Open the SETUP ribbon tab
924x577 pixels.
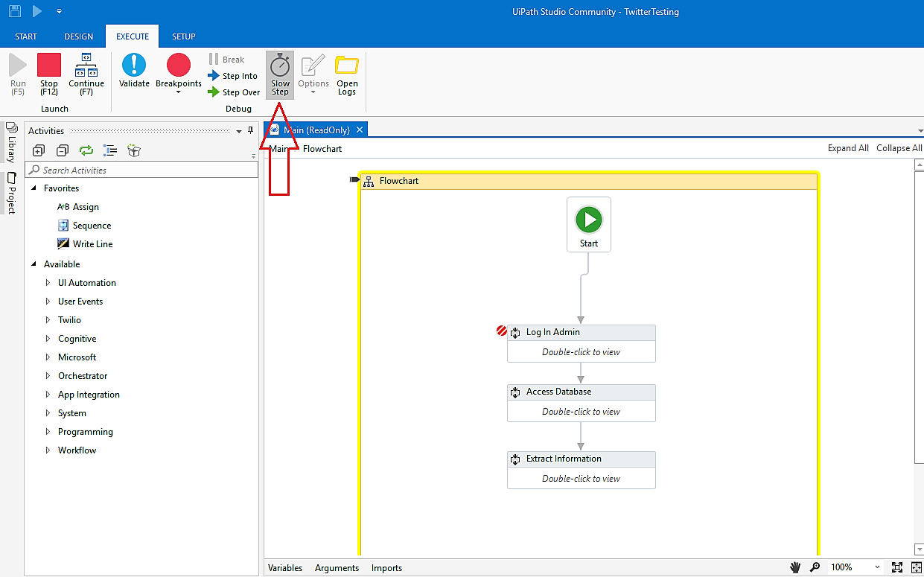[x=184, y=36]
